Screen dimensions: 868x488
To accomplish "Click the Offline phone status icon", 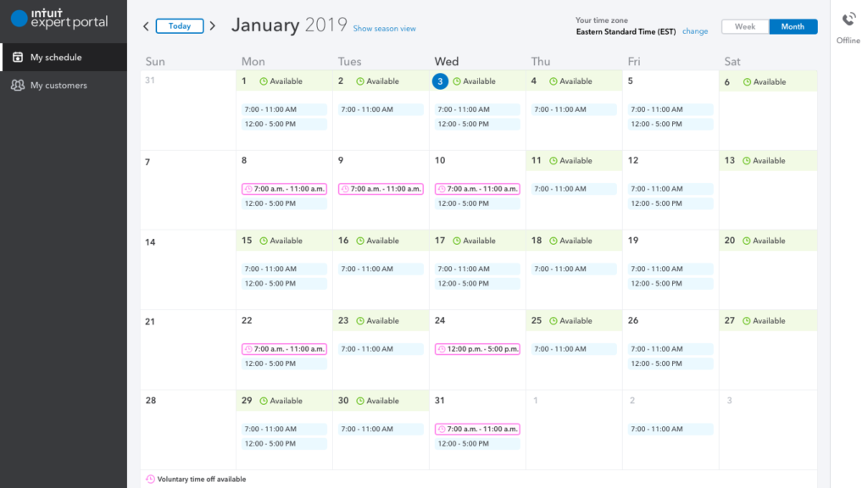I will (x=849, y=20).
